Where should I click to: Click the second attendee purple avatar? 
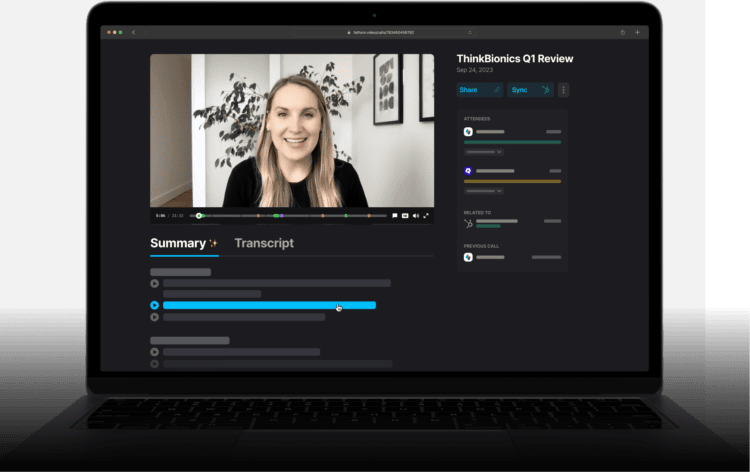tap(468, 171)
